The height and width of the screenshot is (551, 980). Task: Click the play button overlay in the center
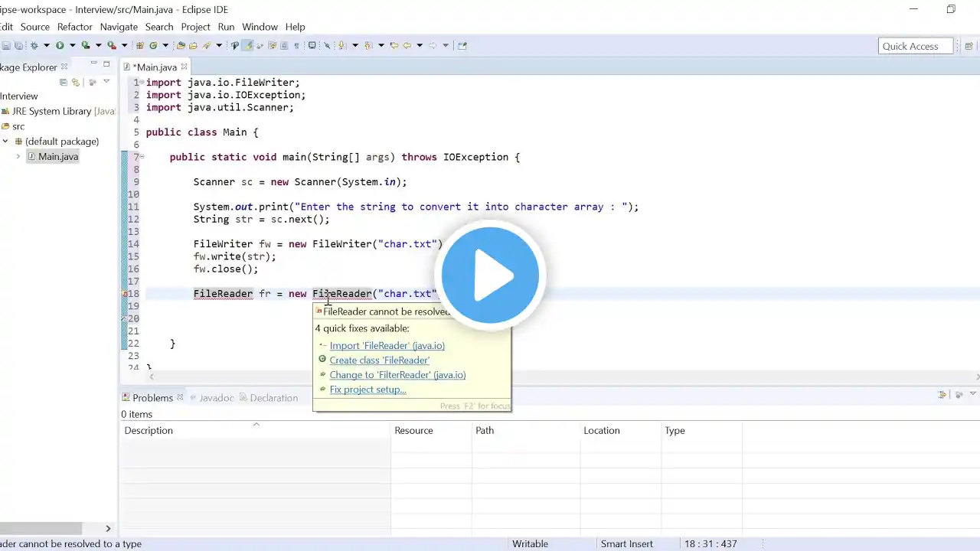pos(490,275)
